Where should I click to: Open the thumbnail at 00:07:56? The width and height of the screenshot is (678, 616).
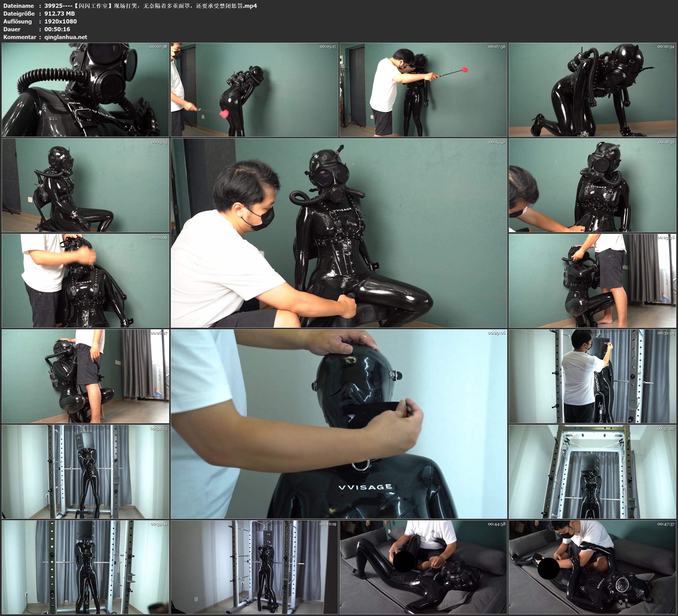[x=423, y=89]
